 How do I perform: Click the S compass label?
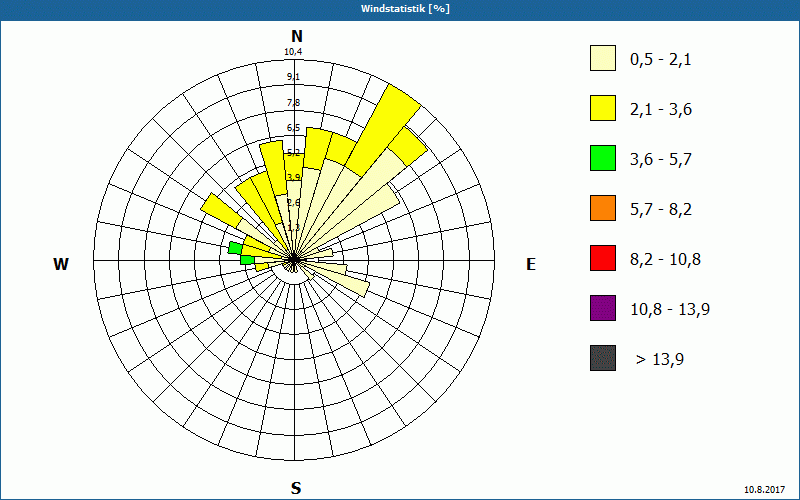[x=296, y=488]
